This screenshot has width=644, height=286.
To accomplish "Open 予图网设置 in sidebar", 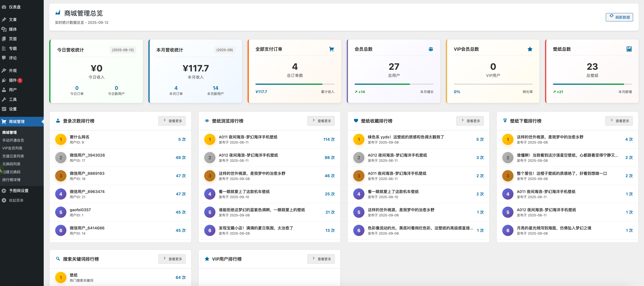I will [x=18, y=191].
